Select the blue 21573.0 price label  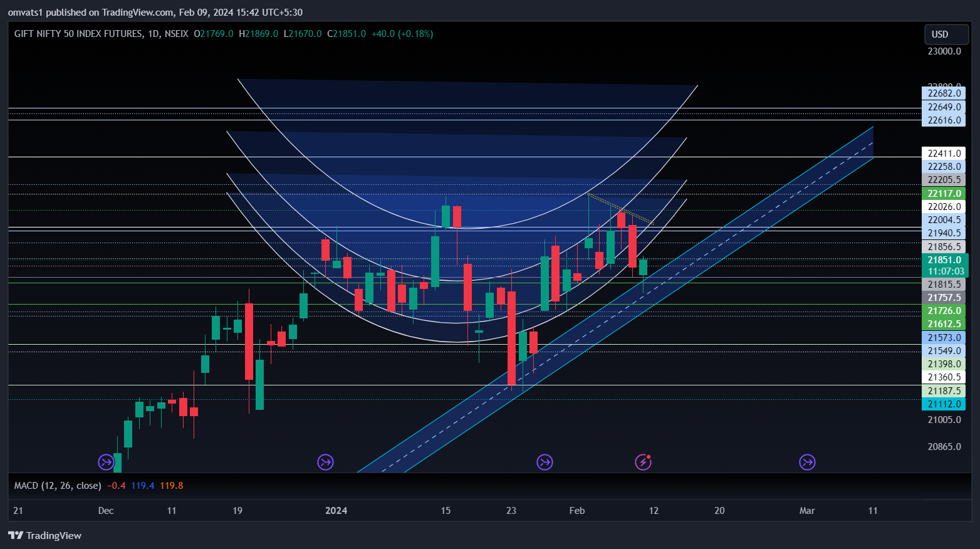pyautogui.click(x=944, y=338)
